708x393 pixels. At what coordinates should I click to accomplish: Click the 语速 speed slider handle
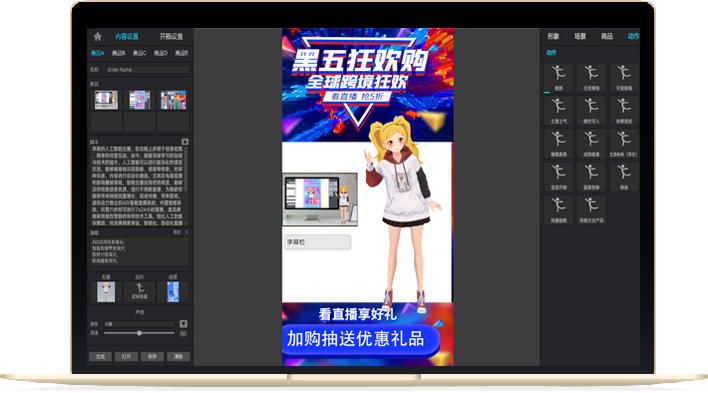click(140, 333)
